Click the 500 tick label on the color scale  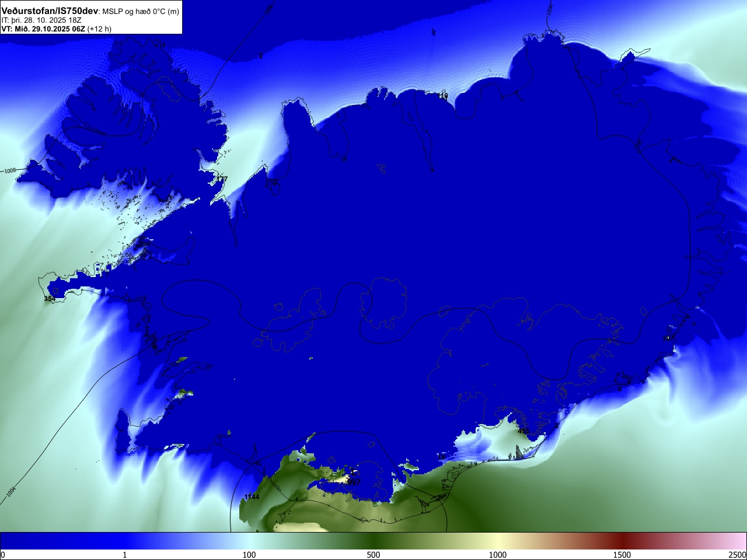(373, 555)
